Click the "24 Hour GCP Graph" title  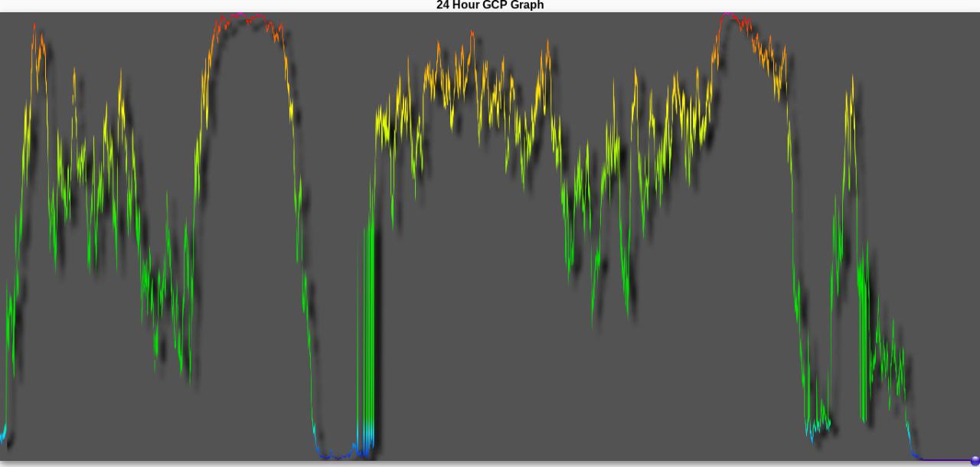point(490,5)
